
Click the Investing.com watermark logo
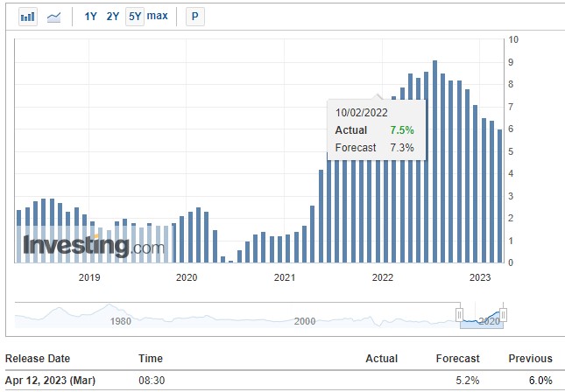(93, 246)
